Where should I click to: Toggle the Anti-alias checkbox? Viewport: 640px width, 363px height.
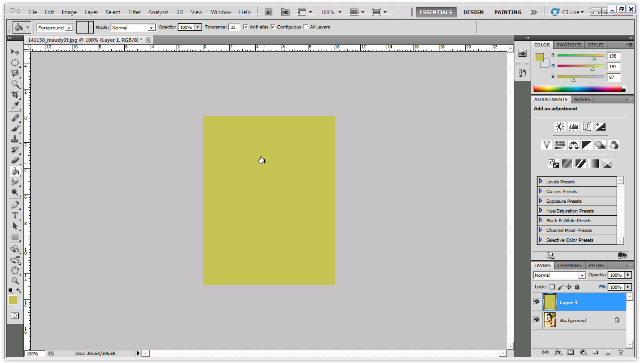[246, 27]
